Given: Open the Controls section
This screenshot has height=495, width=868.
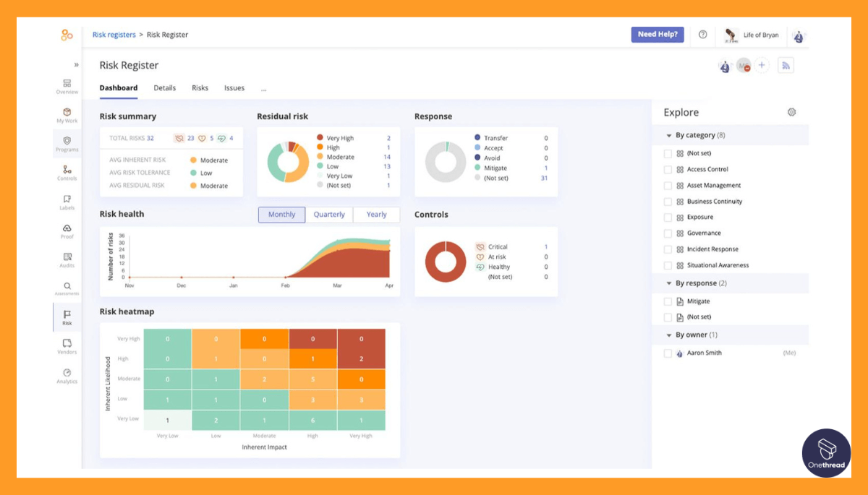Looking at the screenshot, I should 67,174.
